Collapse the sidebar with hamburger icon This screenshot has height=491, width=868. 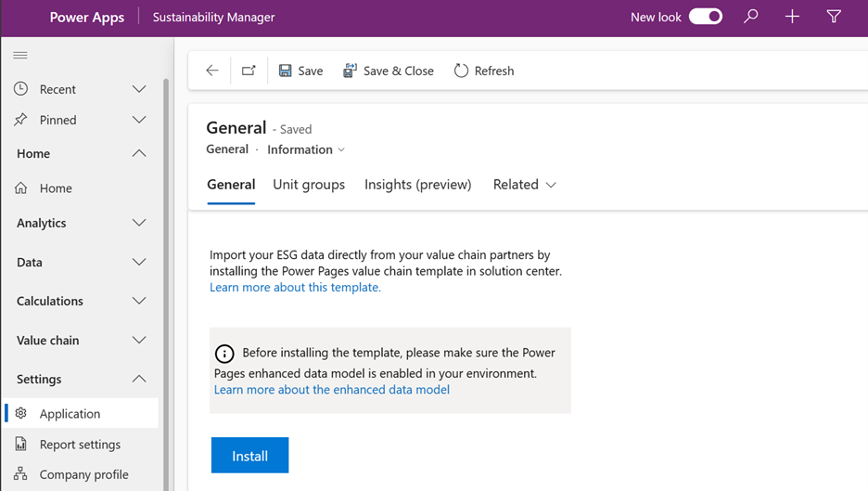point(20,55)
